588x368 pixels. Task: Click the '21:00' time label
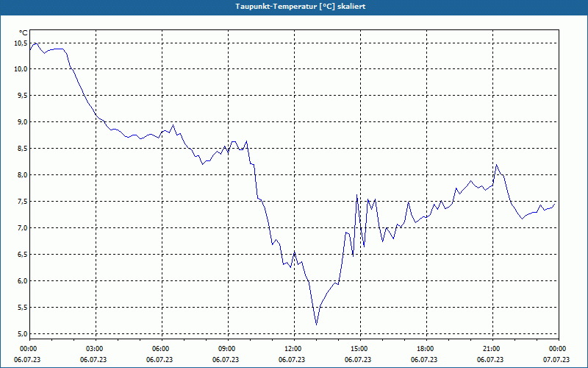point(492,349)
